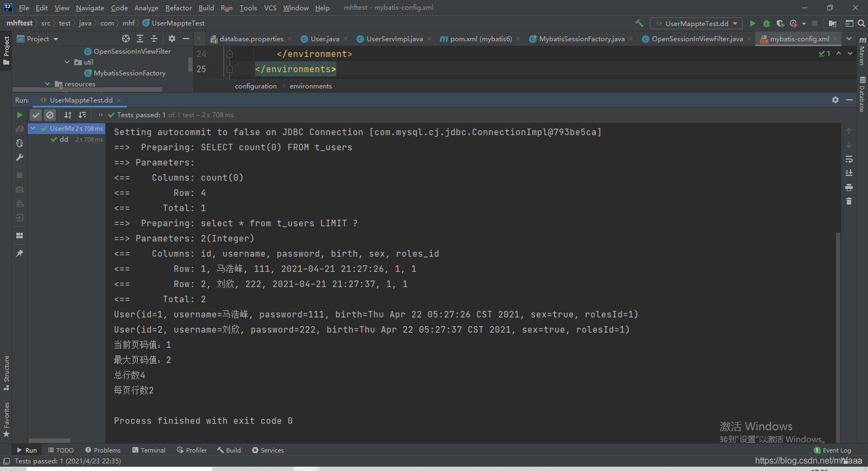Screen dimensions: 868x471
Task: Hide the Project panel with minus icon
Action: click(186, 39)
